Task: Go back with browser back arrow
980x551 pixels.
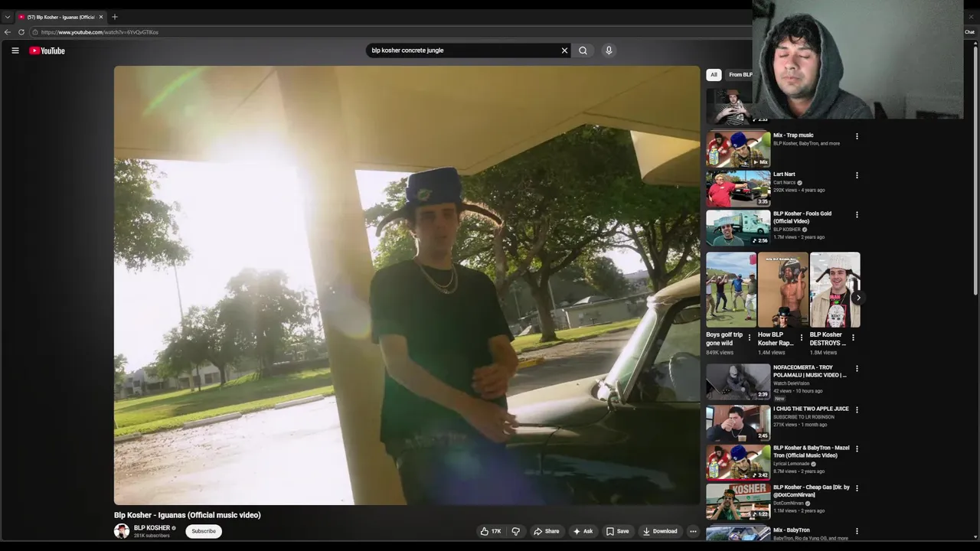Action: (8, 32)
